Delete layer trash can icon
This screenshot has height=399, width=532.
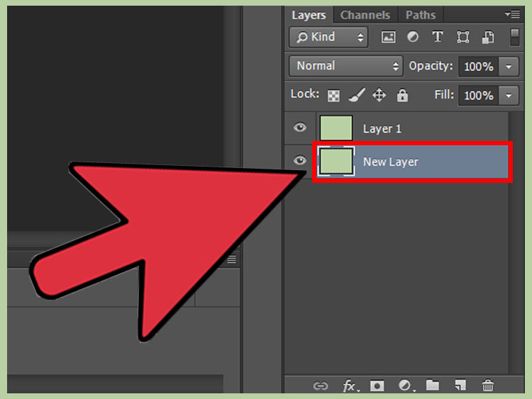click(x=488, y=385)
